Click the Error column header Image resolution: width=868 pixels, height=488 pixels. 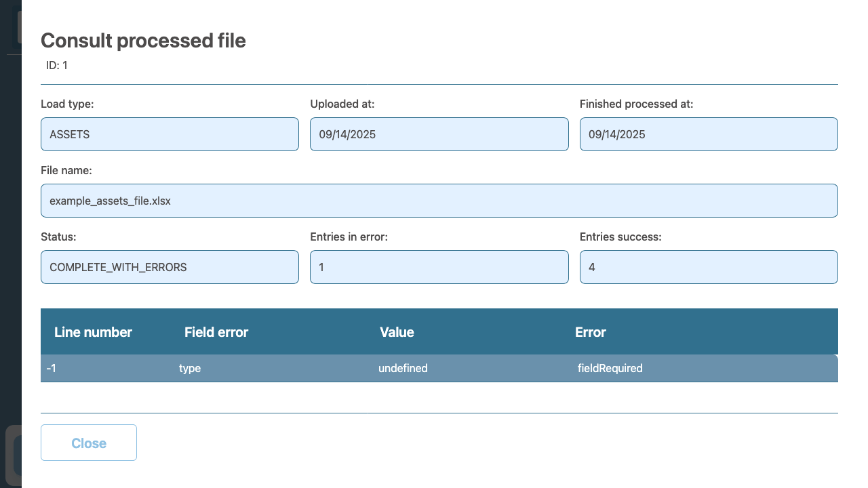[x=590, y=332]
